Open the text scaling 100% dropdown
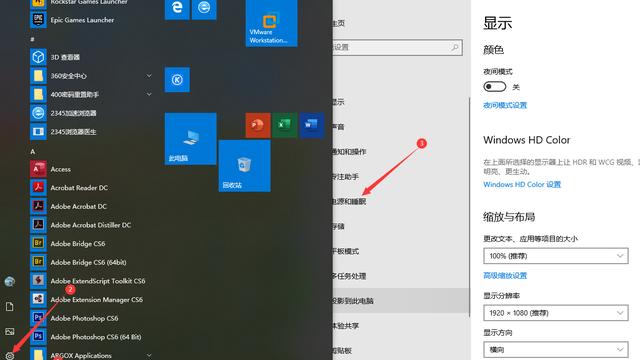 [x=556, y=256]
